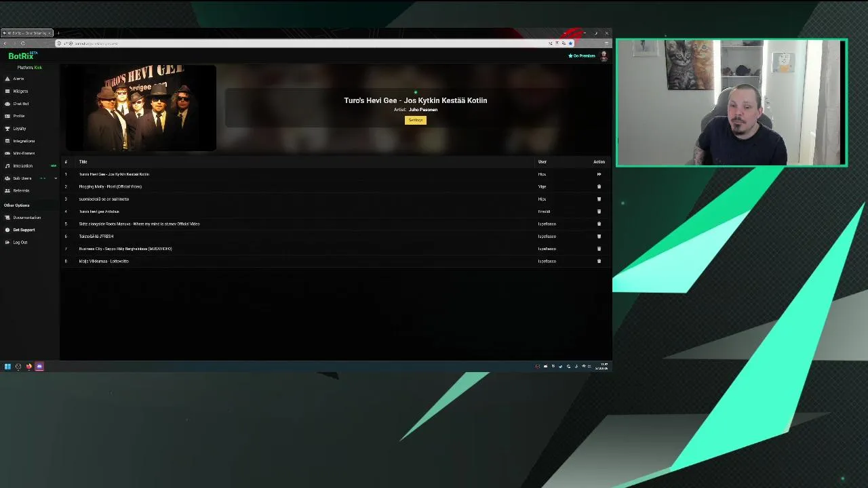Click the Mini-Games gamepad icon
868x488 pixels.
[7, 153]
